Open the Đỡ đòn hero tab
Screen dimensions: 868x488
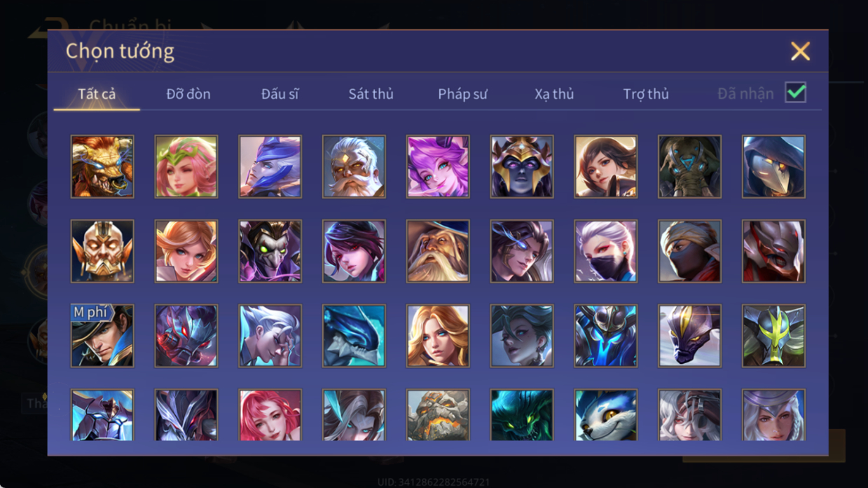point(188,94)
